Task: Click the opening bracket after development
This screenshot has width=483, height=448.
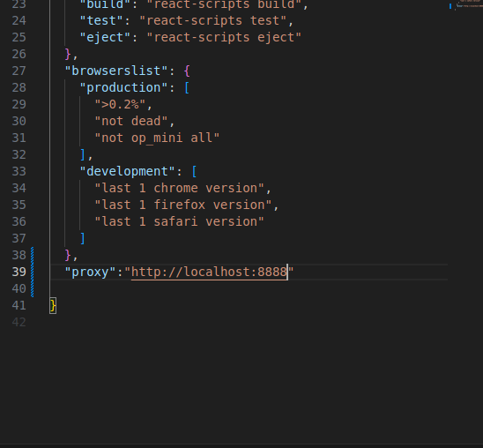Action: [195, 171]
